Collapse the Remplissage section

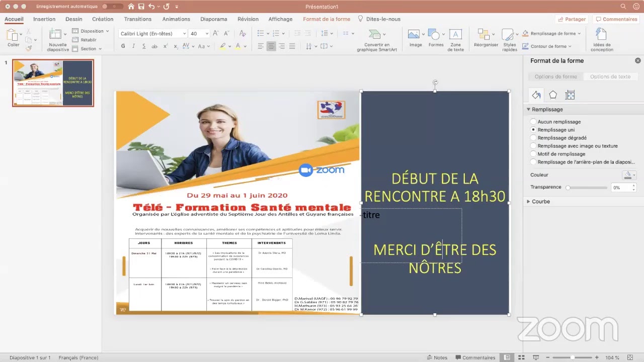pyautogui.click(x=529, y=109)
